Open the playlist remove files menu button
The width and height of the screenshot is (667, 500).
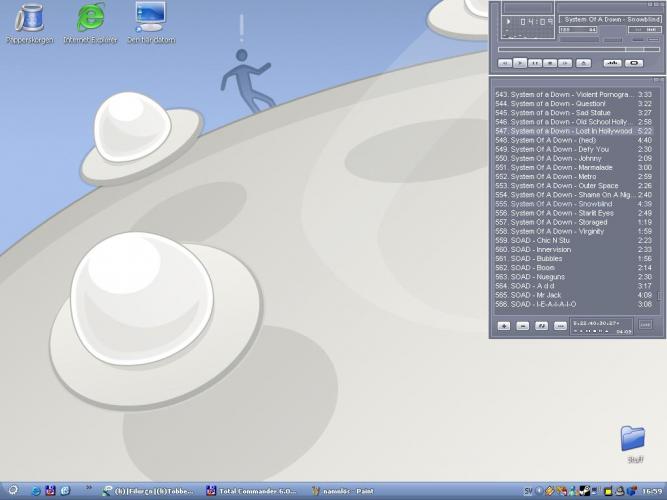coord(522,325)
